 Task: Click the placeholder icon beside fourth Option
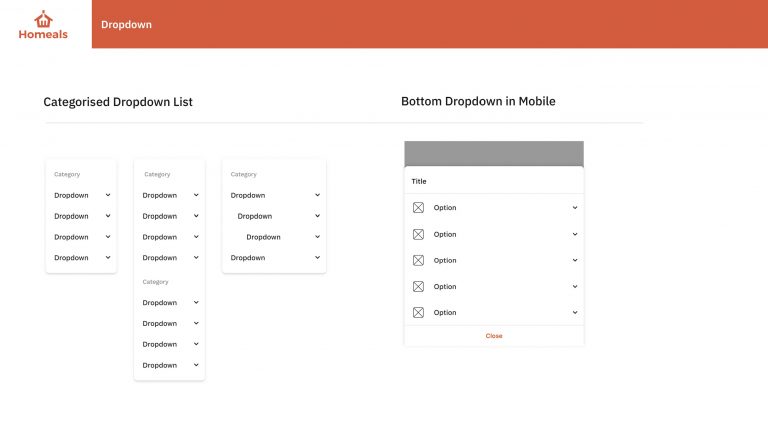[x=418, y=287]
